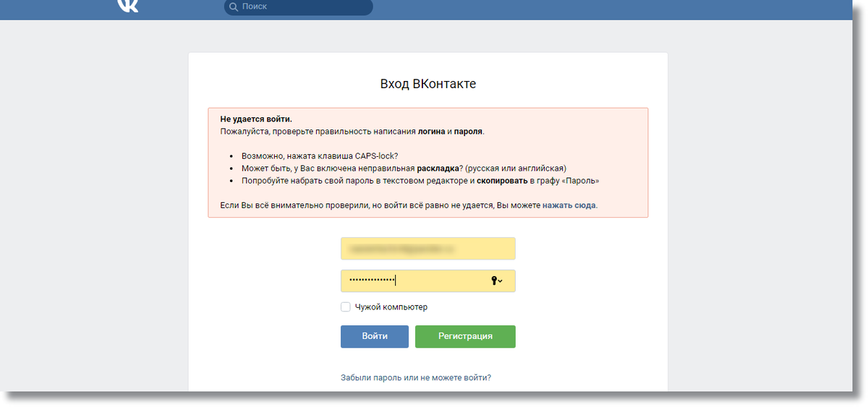Click the неправильная раскладка hint line
The width and height of the screenshot is (868, 407).
[x=404, y=168]
